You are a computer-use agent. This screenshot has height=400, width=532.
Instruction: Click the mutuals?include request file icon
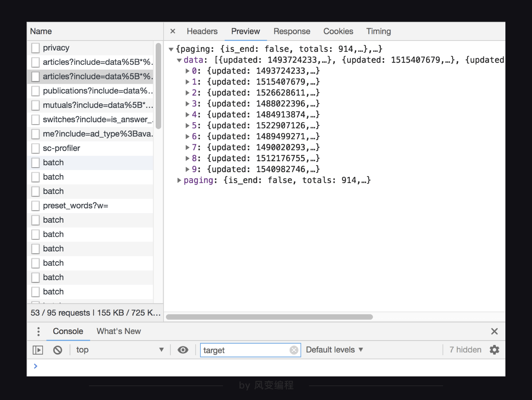pos(36,105)
